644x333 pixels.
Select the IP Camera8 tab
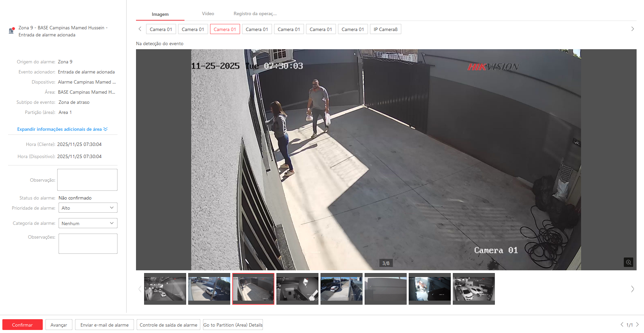pyautogui.click(x=385, y=29)
